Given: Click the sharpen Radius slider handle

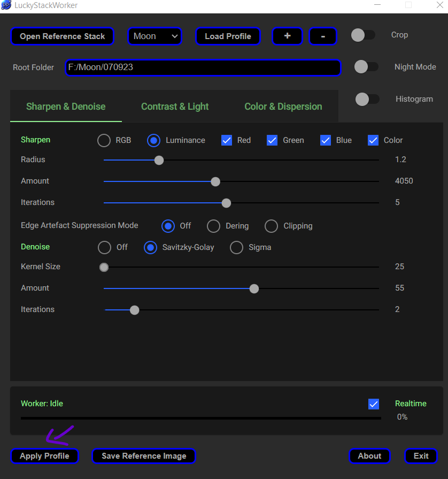Looking at the screenshot, I should coord(159,160).
